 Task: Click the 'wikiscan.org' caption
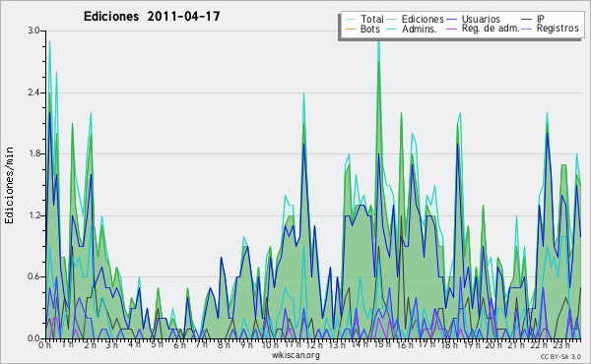tap(295, 355)
